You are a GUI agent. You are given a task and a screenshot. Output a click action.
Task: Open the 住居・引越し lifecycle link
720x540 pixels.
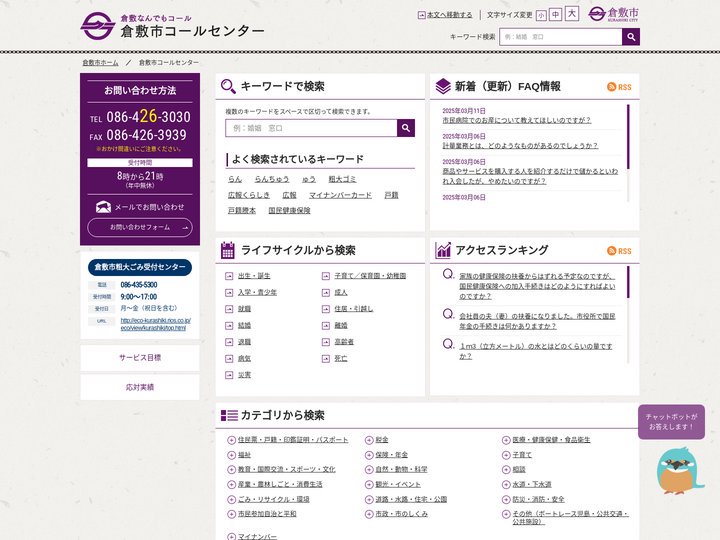(x=354, y=309)
